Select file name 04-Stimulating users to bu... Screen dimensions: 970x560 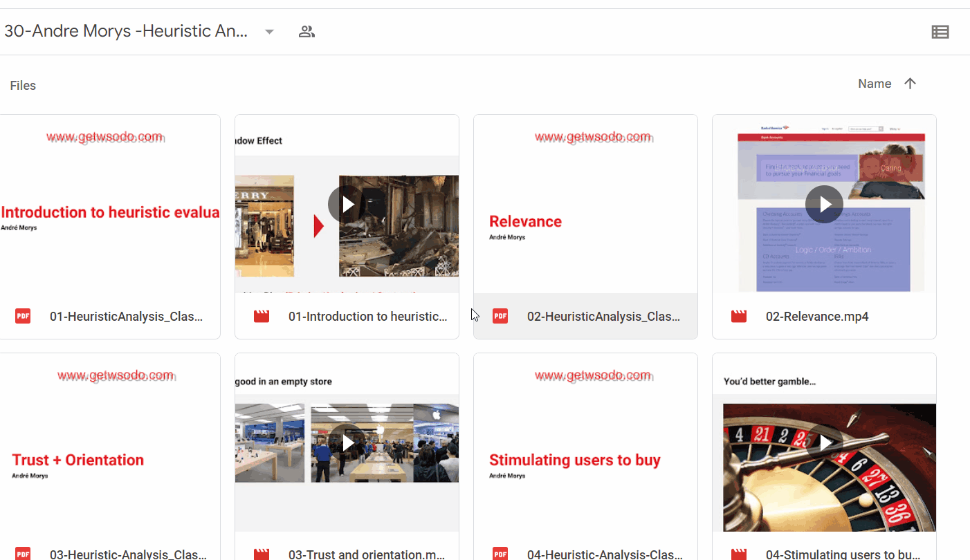click(843, 554)
